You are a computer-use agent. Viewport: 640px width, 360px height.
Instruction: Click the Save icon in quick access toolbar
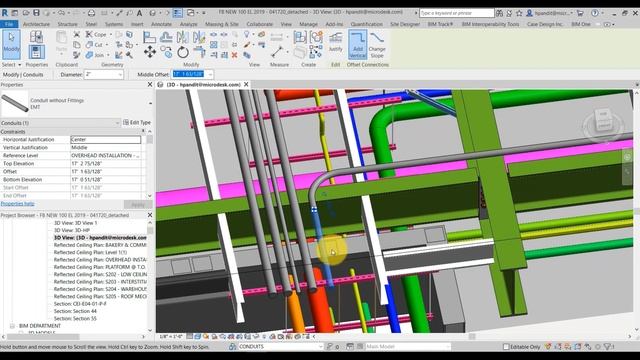pos(36,13)
